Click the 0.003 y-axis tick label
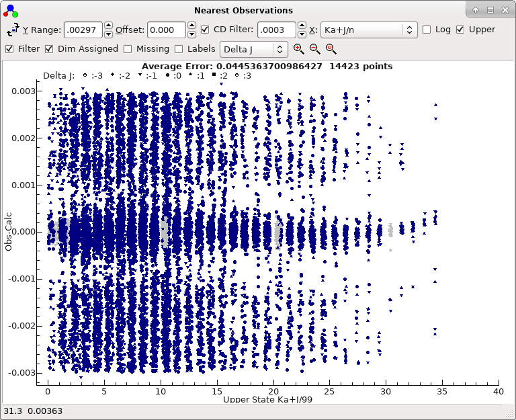Image resolution: width=516 pixels, height=420 pixels. [x=23, y=91]
